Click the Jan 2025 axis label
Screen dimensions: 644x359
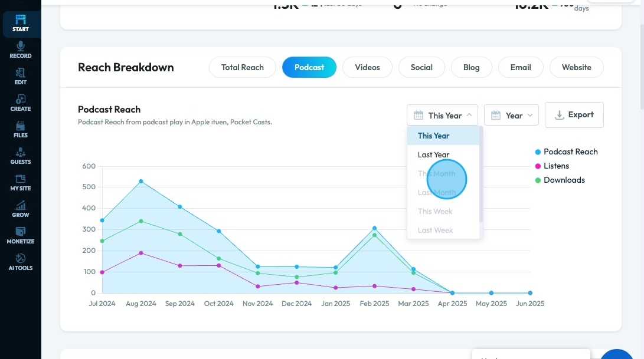[x=335, y=304]
